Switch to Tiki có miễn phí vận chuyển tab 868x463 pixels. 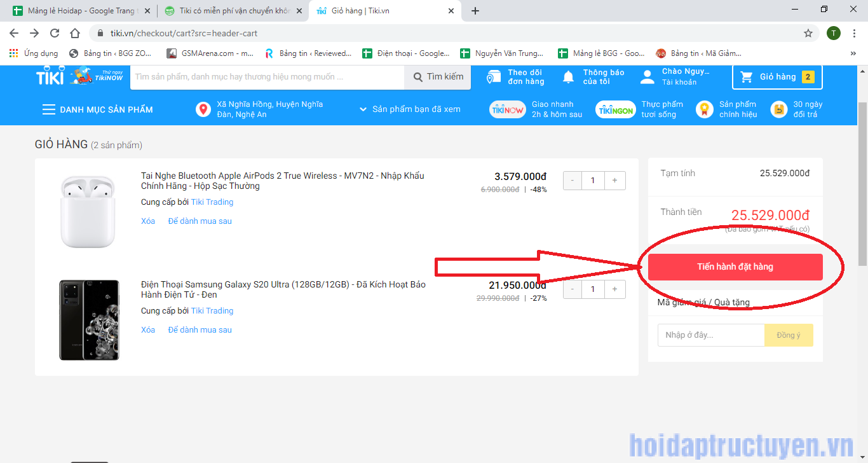(x=232, y=11)
